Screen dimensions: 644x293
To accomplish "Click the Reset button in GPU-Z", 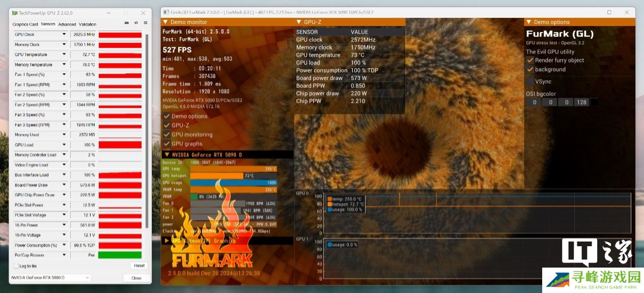I will (139, 266).
